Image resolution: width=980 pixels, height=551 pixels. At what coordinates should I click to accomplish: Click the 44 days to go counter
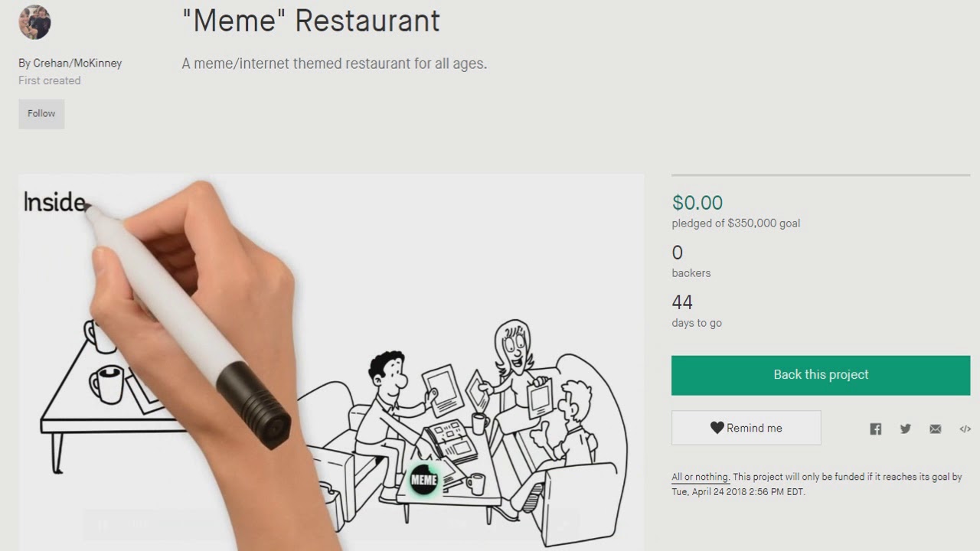pyautogui.click(x=682, y=302)
